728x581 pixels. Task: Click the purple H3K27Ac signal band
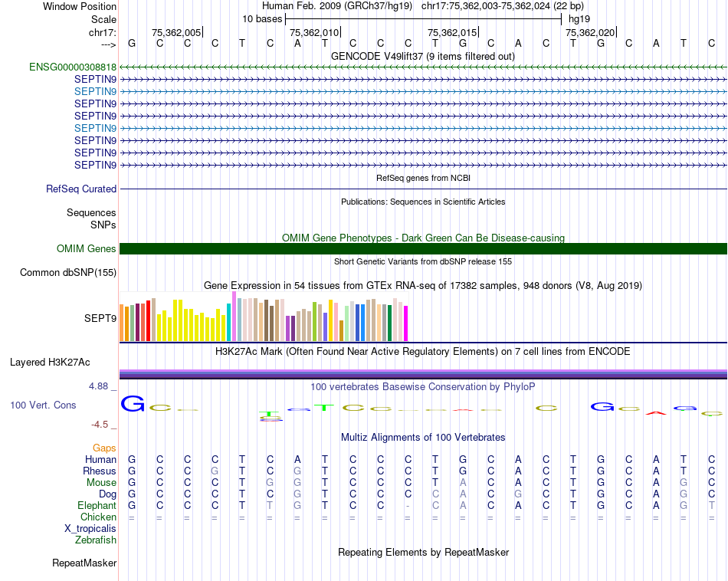click(x=423, y=374)
